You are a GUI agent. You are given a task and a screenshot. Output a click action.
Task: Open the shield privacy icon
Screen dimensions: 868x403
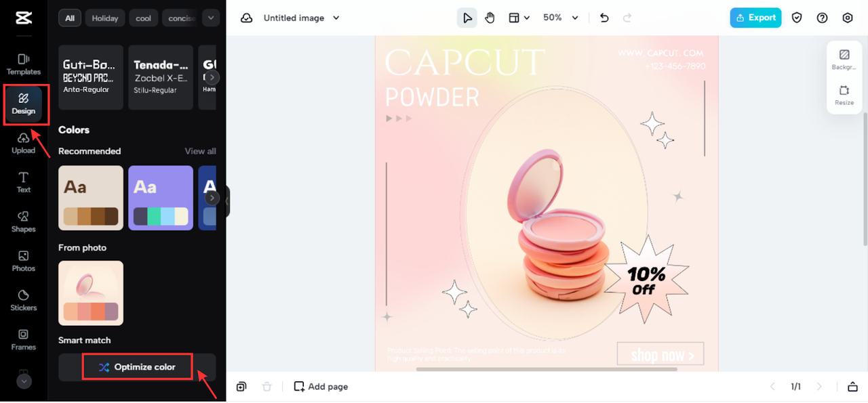tap(797, 18)
